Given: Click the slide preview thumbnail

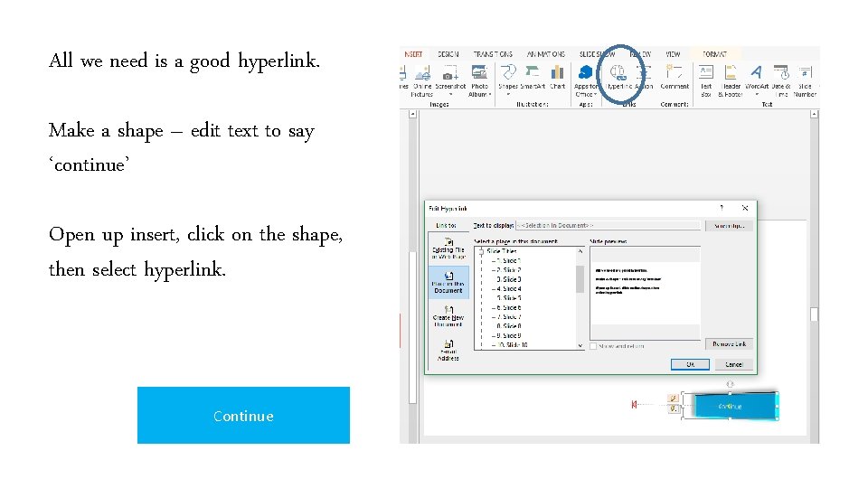Looking at the screenshot, I should 645,293.
